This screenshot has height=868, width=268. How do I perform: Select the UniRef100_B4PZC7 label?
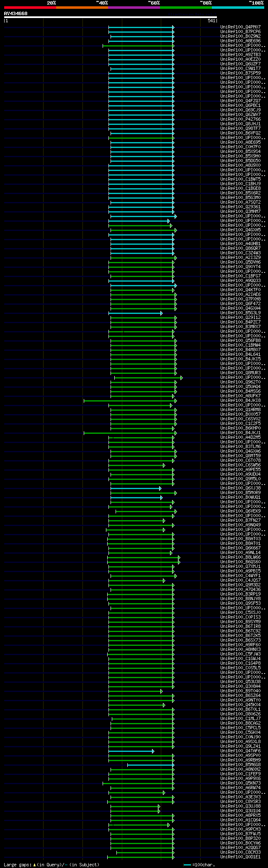[240, 322]
